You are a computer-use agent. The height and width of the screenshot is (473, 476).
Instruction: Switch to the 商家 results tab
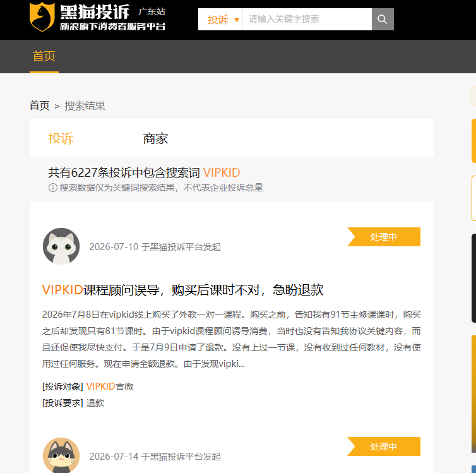click(155, 138)
